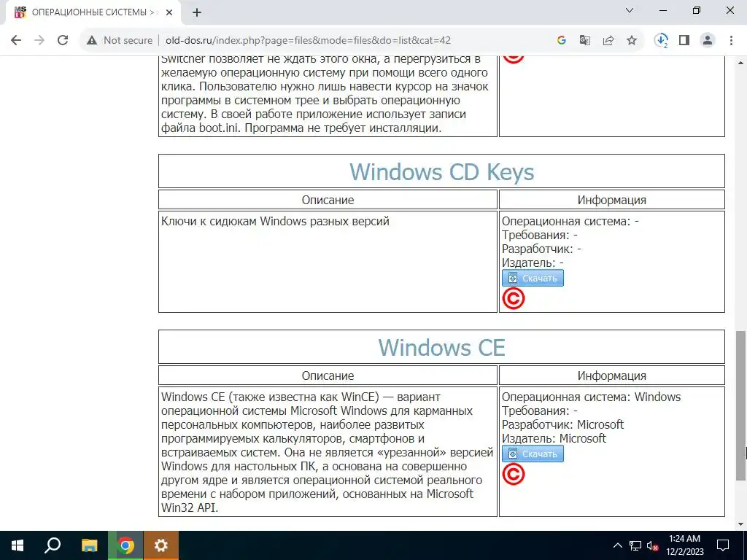The image size is (747, 560).
Task: Open a new browser tab
Action: pyautogui.click(x=197, y=12)
